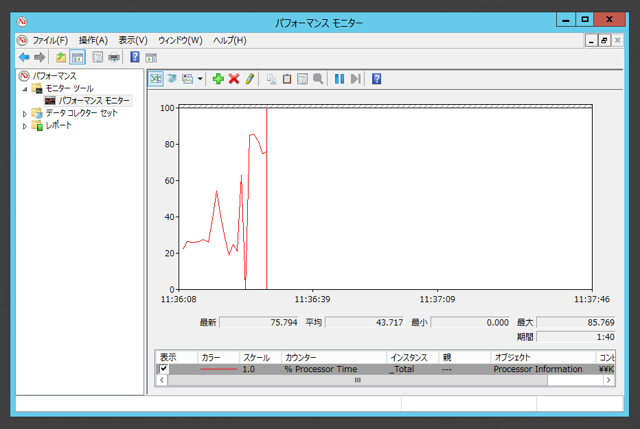Select モニター ツール in the tree
Image resolution: width=640 pixels, height=429 pixels.
coord(69,88)
